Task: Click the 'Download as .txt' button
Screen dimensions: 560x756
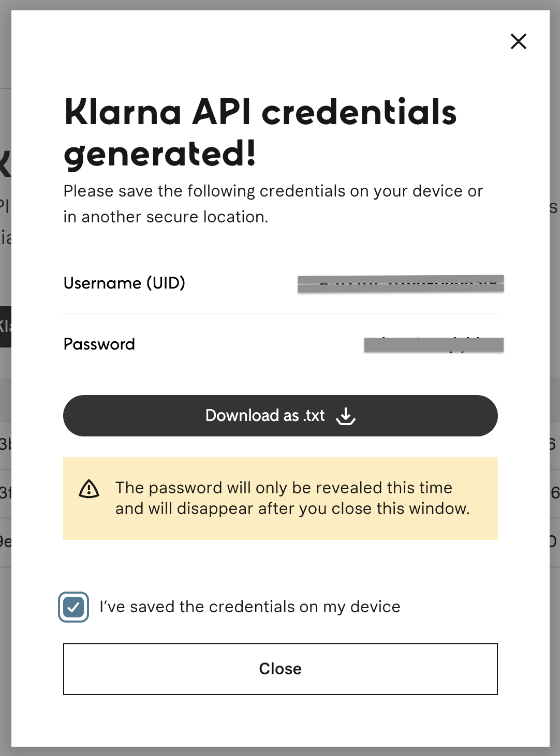Action: (x=280, y=415)
